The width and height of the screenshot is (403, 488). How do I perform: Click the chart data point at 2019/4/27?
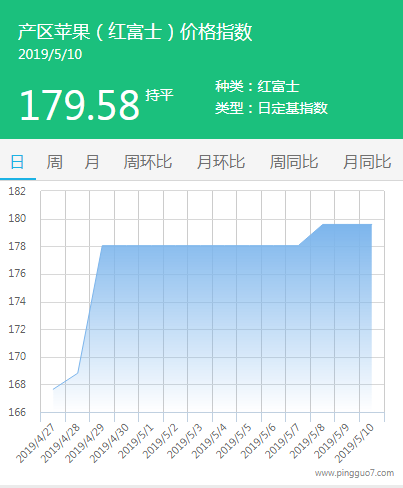(53, 389)
